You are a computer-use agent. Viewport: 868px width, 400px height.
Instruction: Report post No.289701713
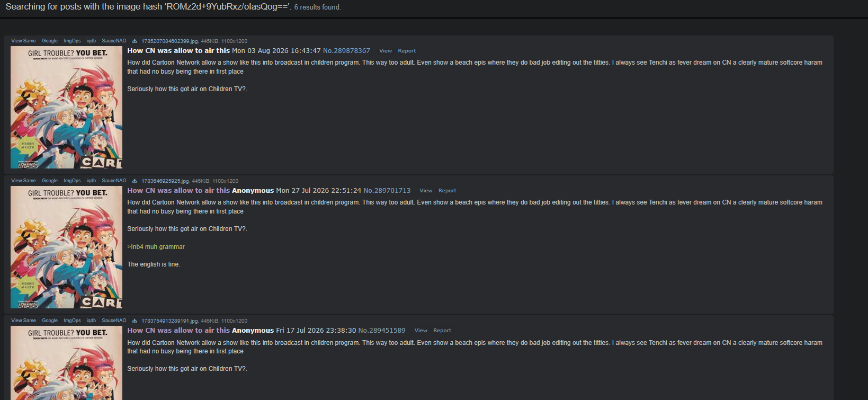coord(447,191)
